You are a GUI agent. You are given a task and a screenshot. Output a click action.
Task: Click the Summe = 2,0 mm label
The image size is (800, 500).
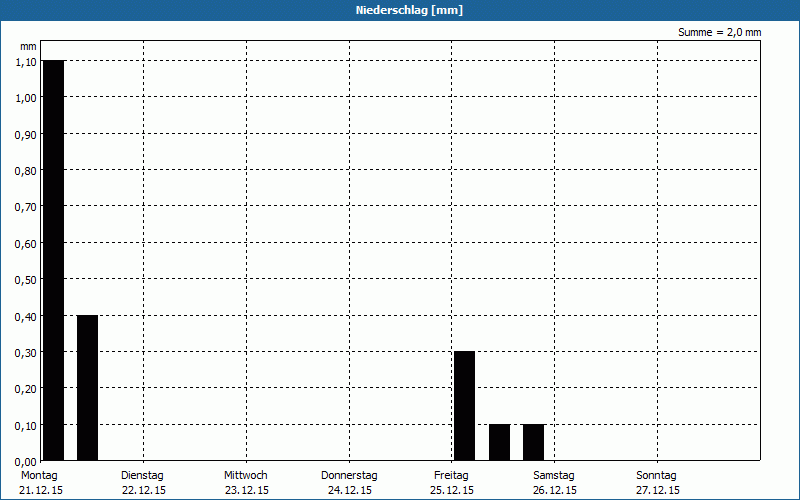click(719, 32)
